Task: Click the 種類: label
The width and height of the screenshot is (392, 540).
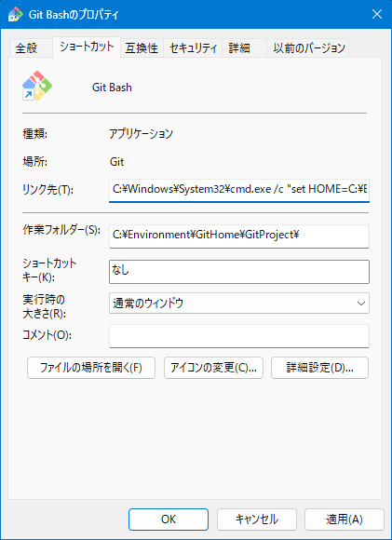Action: coord(34,134)
